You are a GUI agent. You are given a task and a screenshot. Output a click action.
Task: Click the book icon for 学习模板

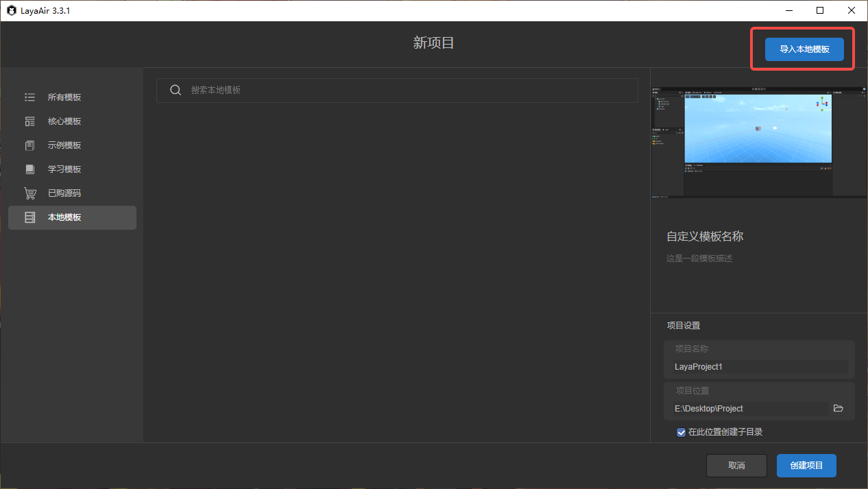pyautogui.click(x=29, y=169)
